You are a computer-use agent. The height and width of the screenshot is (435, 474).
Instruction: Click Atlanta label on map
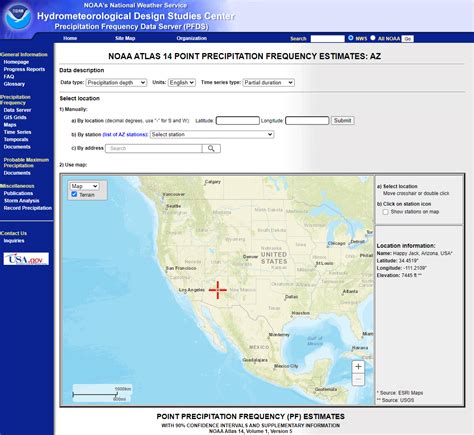(x=350, y=291)
